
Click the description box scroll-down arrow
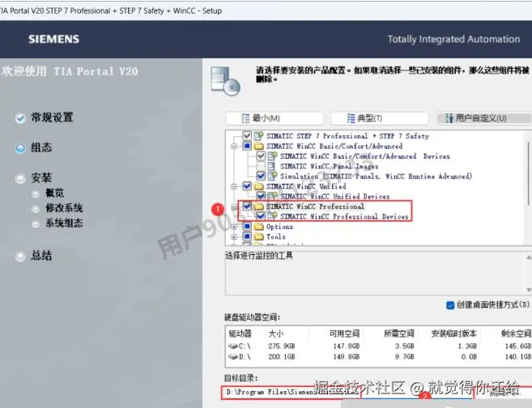click(529, 290)
